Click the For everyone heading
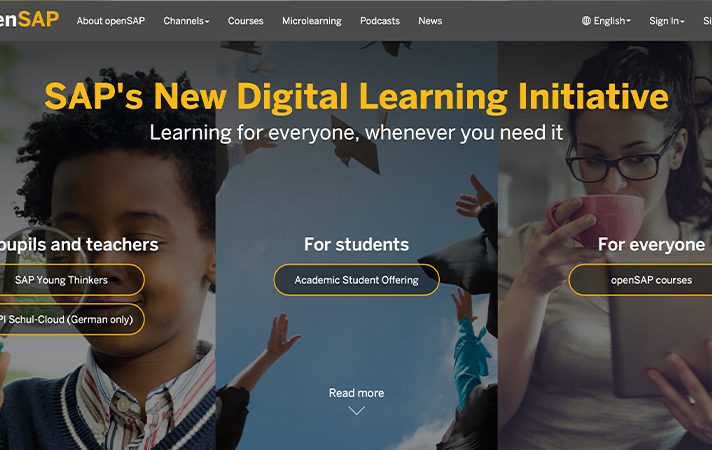Screen dimensions: 712x450 click(651, 244)
